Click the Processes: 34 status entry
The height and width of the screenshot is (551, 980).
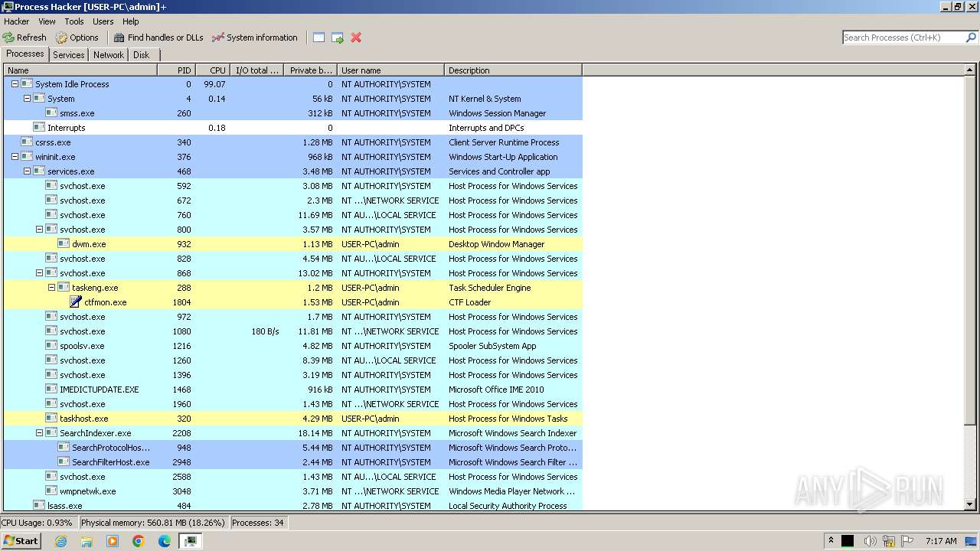[258, 523]
